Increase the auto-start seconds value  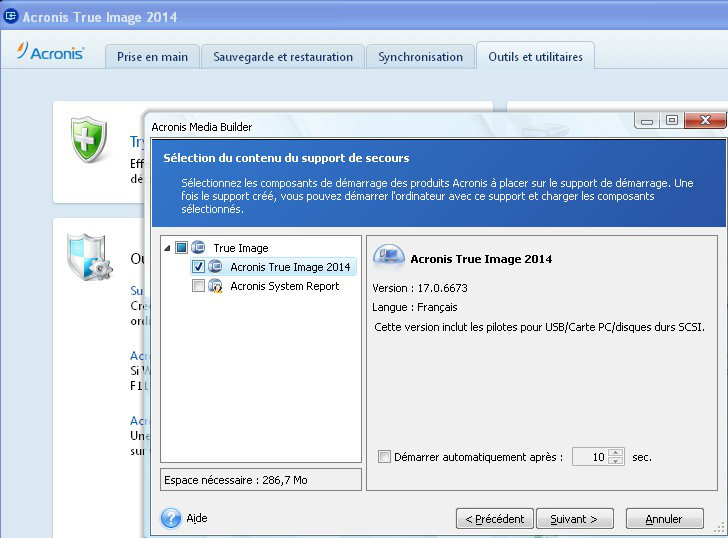pyautogui.click(x=616, y=453)
